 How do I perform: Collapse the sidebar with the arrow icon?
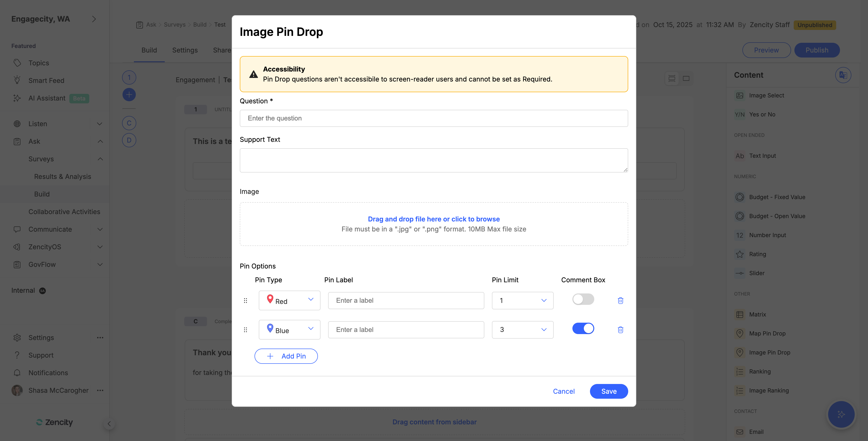coord(109,424)
